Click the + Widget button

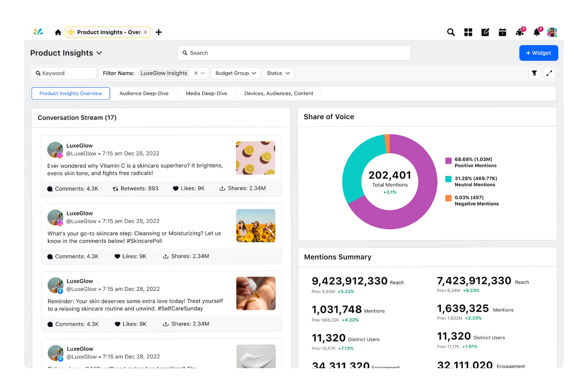539,53
